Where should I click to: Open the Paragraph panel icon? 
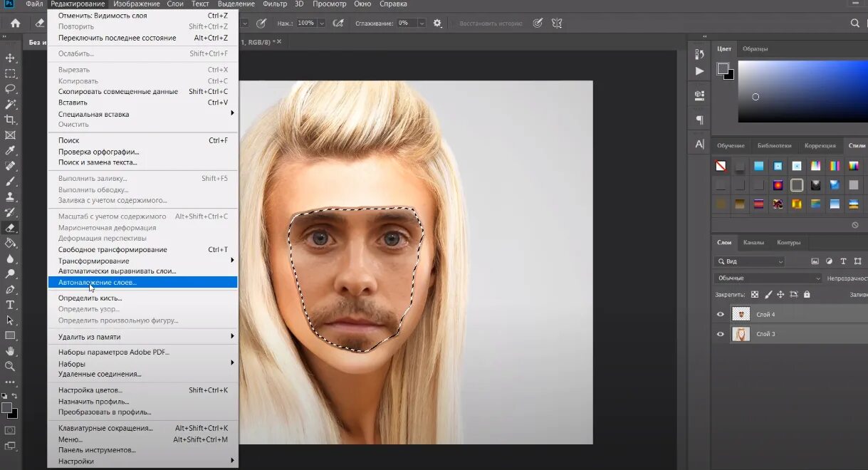click(700, 120)
